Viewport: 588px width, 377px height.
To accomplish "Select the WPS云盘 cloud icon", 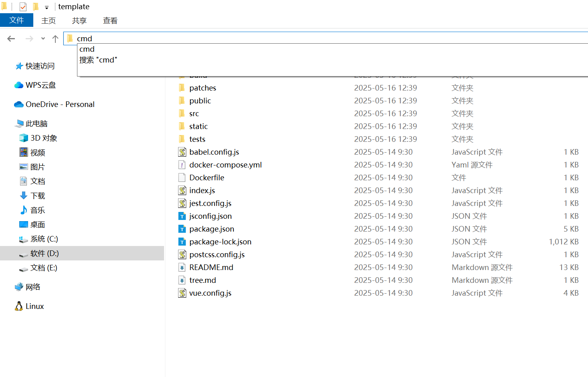I will click(19, 85).
